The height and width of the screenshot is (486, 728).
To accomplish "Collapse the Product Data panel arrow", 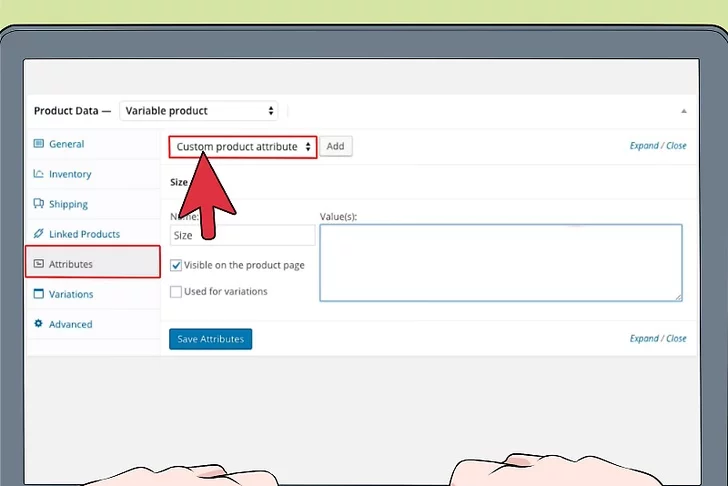I will click(x=684, y=111).
